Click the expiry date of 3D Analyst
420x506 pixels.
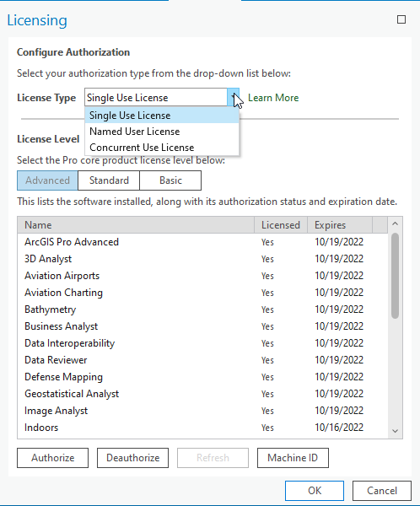click(339, 259)
